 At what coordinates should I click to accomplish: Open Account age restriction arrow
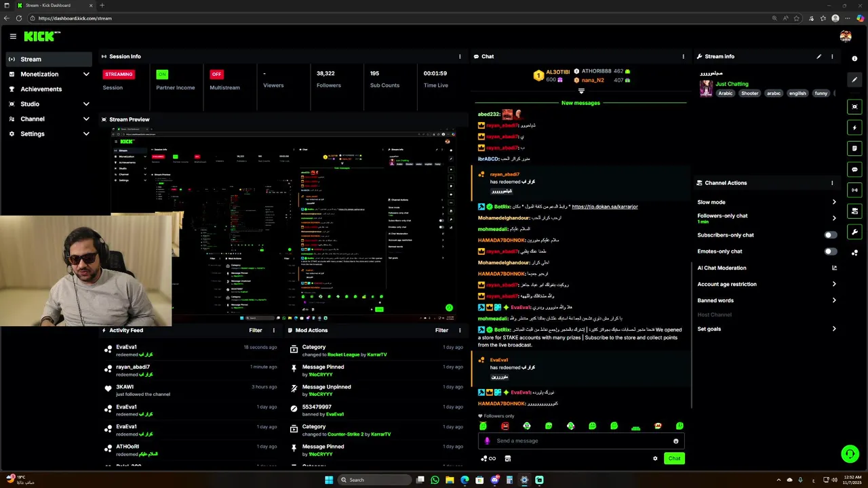click(834, 284)
